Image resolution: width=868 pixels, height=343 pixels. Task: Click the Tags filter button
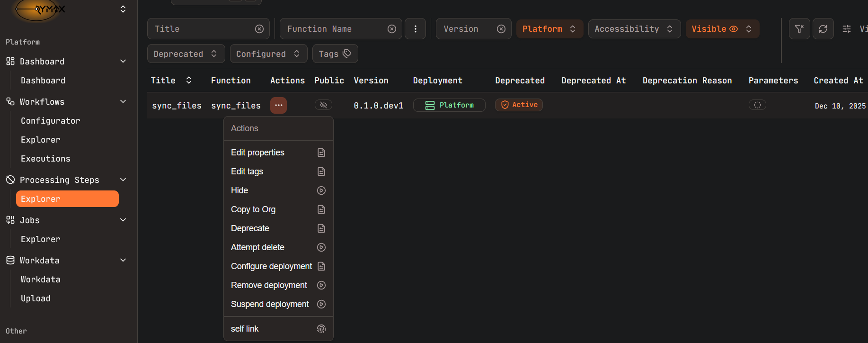(x=335, y=54)
